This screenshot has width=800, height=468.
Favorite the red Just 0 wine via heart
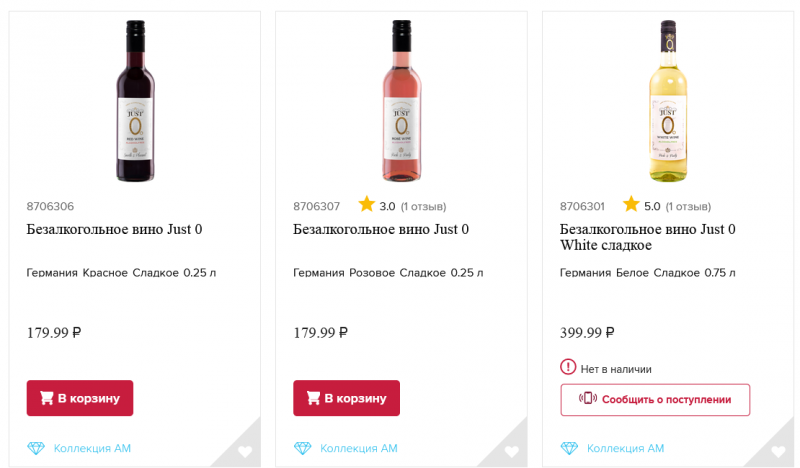coord(245,452)
